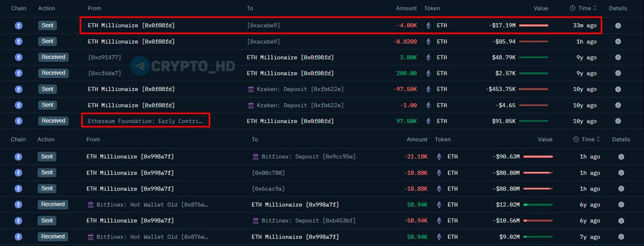Image resolution: width=644 pixels, height=246 pixels.
Task: Toggle Time sort arrows in the second table
Action: (x=599, y=139)
